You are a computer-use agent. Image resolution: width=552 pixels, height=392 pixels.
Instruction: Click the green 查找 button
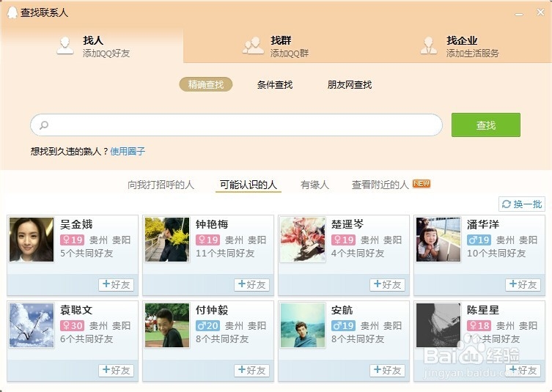tap(486, 125)
